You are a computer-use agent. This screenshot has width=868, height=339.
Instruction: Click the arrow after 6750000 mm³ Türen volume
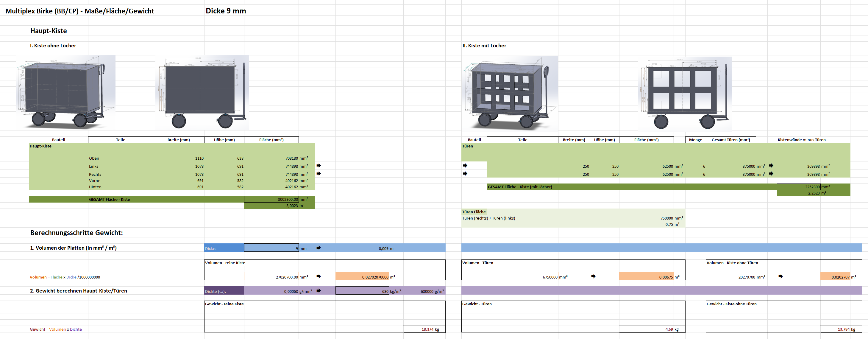pos(593,277)
